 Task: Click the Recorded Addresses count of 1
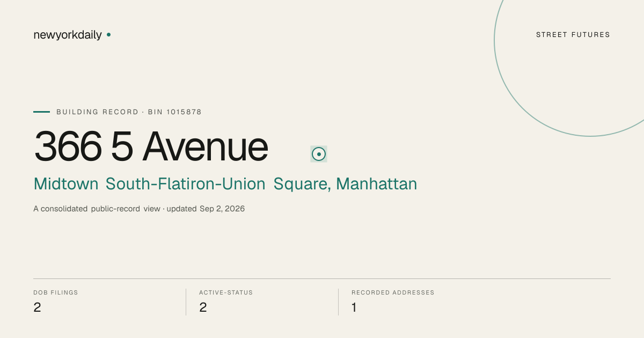click(x=354, y=307)
